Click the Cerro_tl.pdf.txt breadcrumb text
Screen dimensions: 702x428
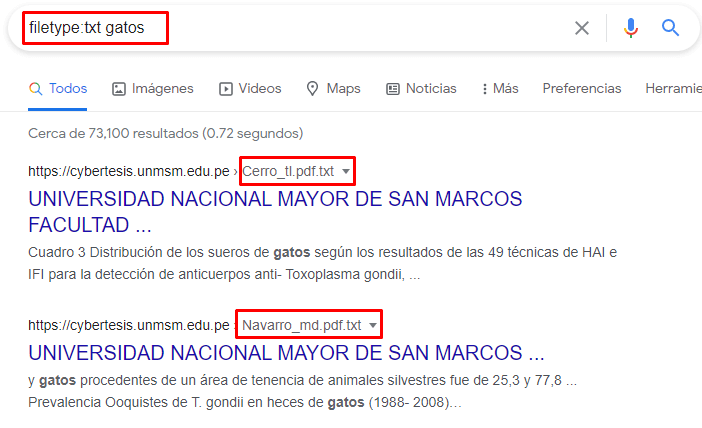(x=288, y=171)
